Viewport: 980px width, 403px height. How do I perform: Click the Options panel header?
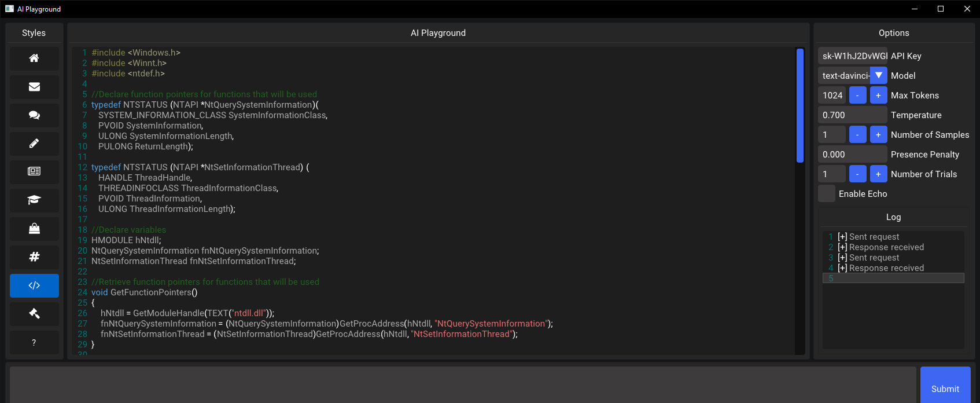click(894, 33)
